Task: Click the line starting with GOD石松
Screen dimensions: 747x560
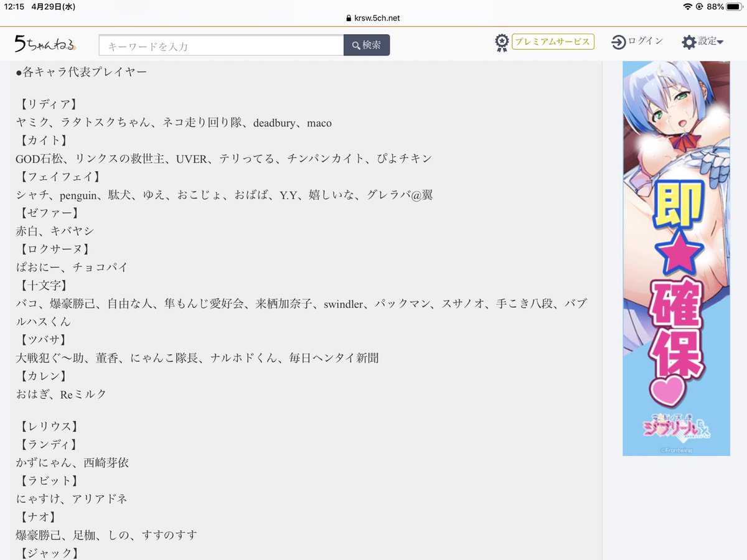Action: pyautogui.click(x=223, y=159)
